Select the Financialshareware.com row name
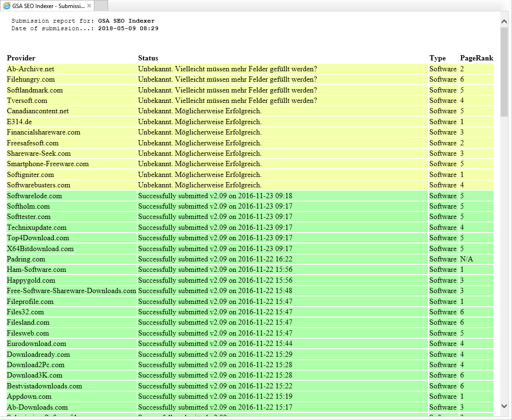The height and width of the screenshot is (420, 512). tap(43, 132)
